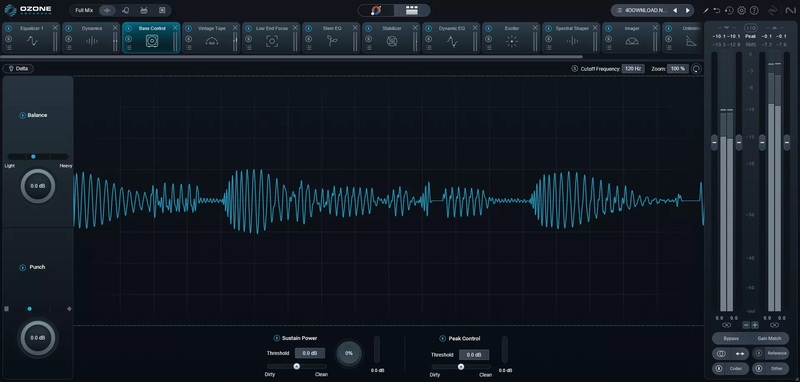Click the Bass Control speaker icon

click(152, 41)
